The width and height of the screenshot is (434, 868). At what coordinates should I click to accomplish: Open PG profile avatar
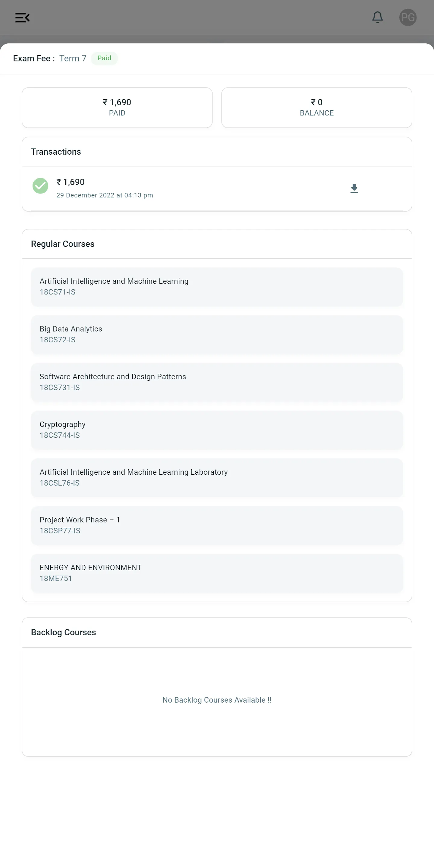(x=408, y=17)
